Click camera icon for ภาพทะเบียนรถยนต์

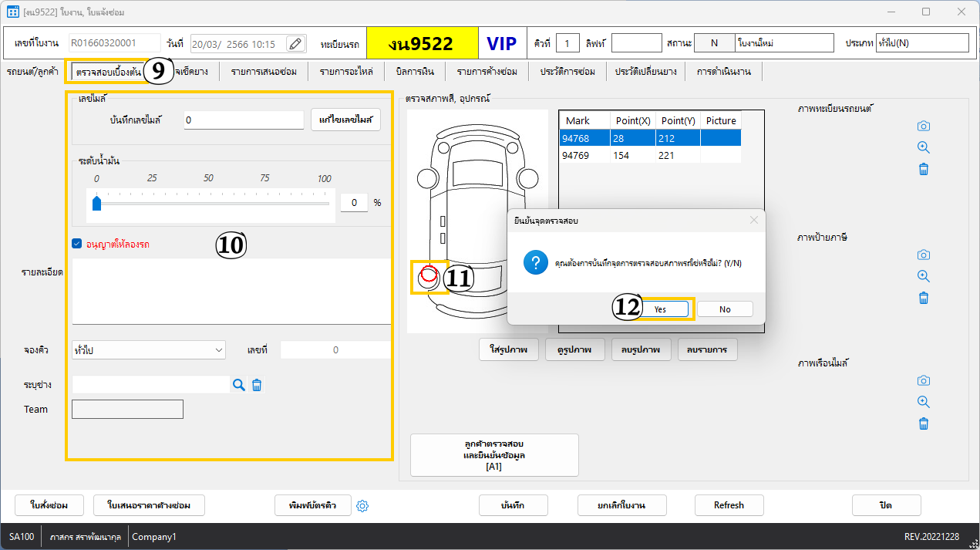(x=923, y=126)
